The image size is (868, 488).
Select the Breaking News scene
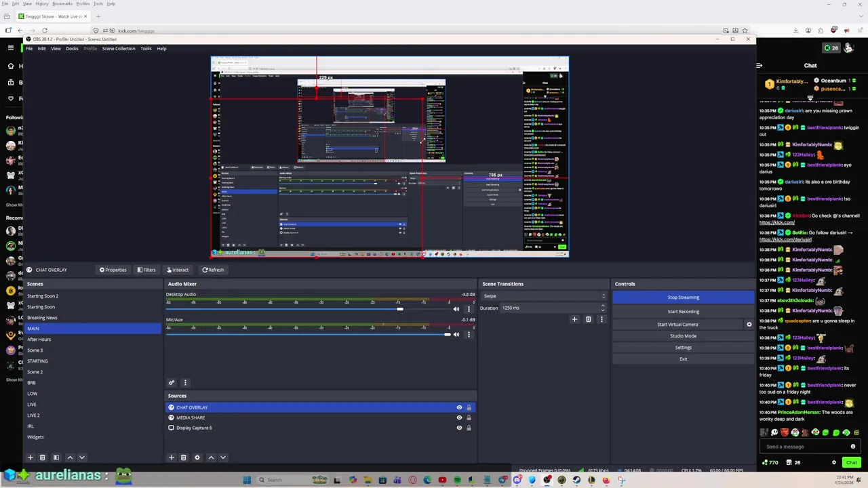coord(42,318)
